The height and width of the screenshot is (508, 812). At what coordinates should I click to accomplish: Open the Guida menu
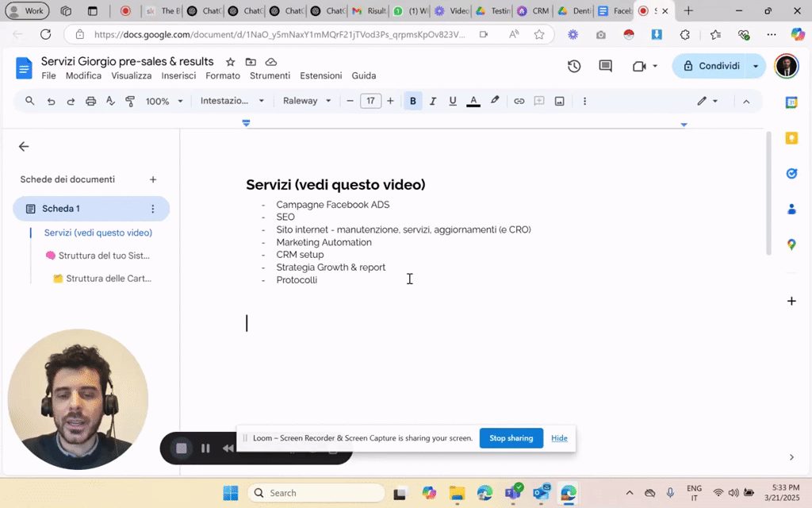(x=364, y=75)
